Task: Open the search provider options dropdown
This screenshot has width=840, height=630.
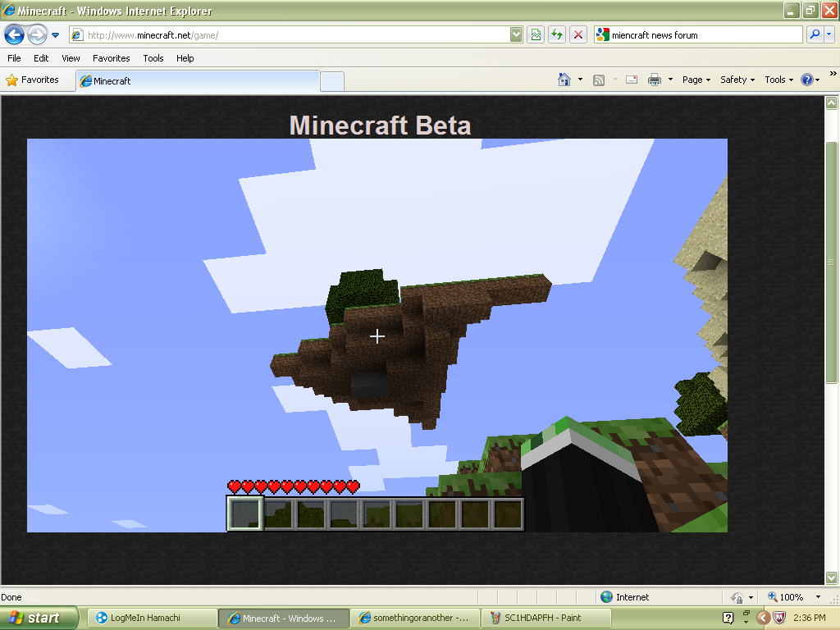Action: click(x=829, y=34)
